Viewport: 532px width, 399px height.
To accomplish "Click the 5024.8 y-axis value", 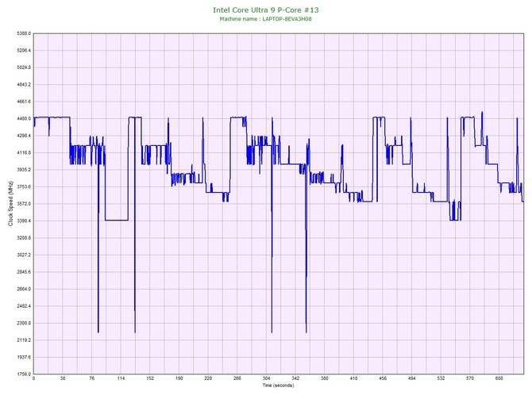I will click(24, 67).
